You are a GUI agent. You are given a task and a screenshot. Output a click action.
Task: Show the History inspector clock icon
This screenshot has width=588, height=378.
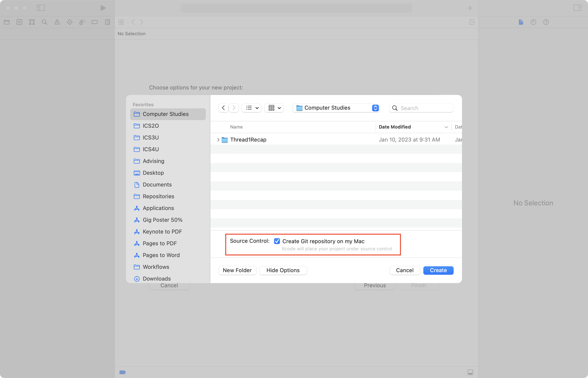[x=533, y=22]
